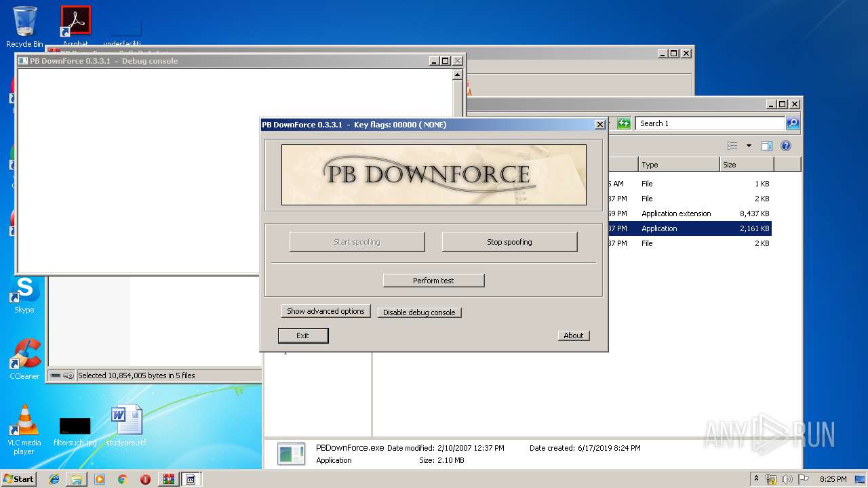Click the PBDownForce.exe file icon in details pane
Image resolution: width=868 pixels, height=488 pixels.
(x=292, y=453)
